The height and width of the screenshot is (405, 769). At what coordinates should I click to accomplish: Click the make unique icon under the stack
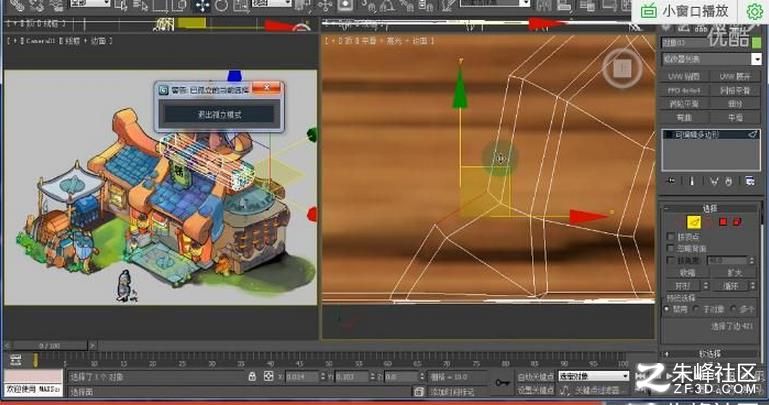[714, 181]
